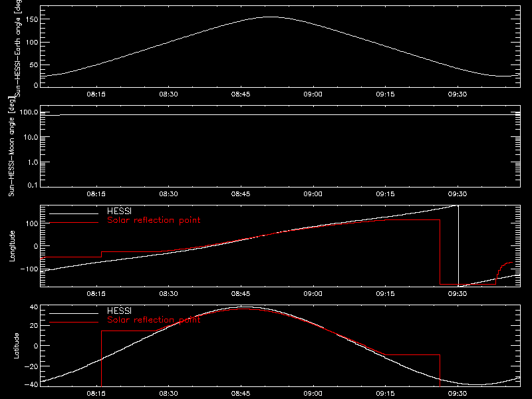Click red legend line in Latitude plot
The image size is (532, 399).
tap(74, 323)
